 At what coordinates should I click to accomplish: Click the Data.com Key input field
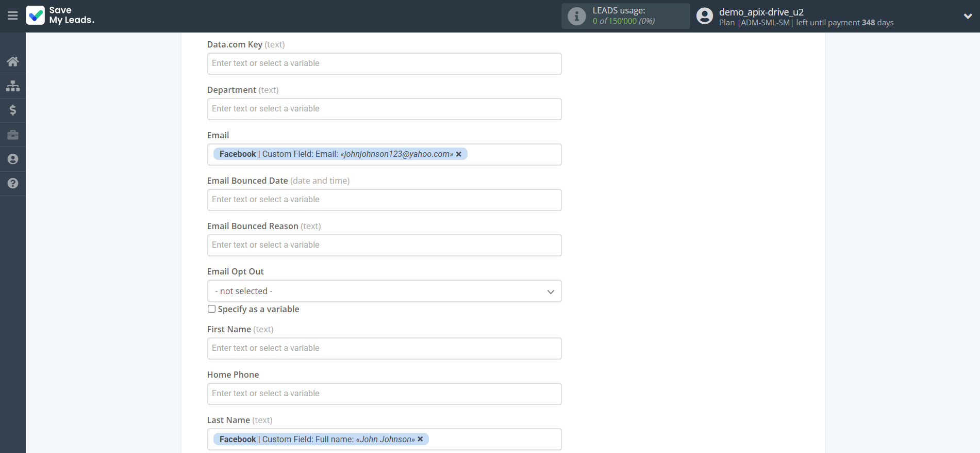384,63
